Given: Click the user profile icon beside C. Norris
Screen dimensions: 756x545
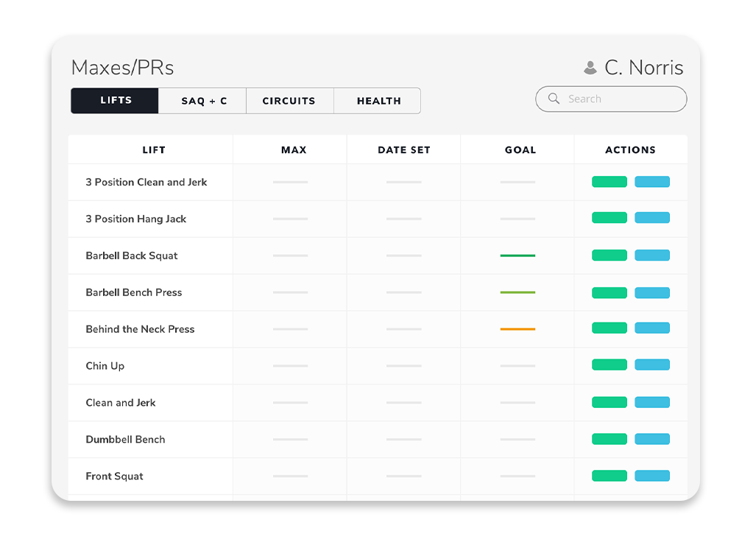Looking at the screenshot, I should pyautogui.click(x=590, y=68).
